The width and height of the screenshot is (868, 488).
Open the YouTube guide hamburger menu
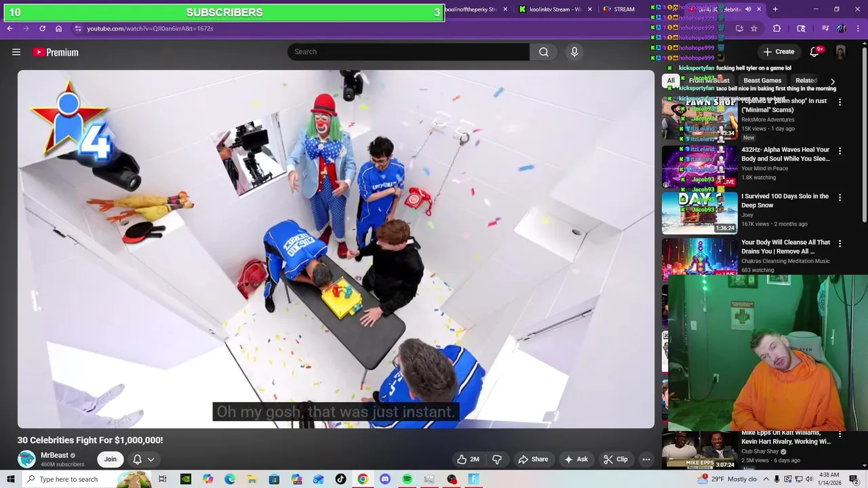16,52
